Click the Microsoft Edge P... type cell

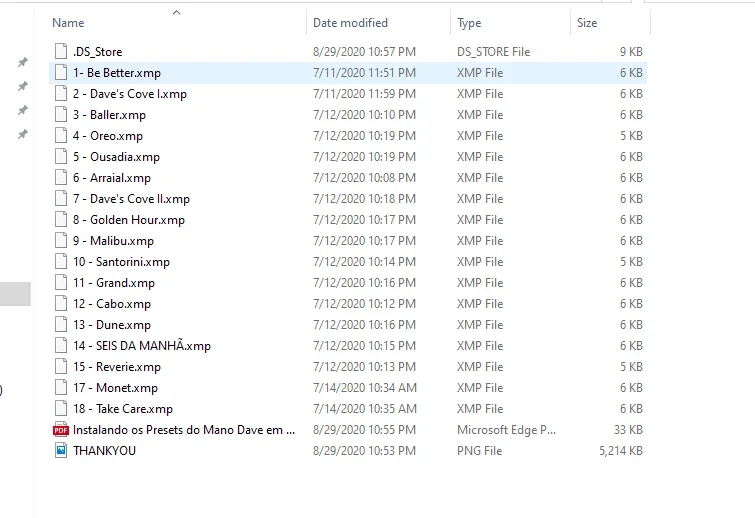tap(506, 430)
